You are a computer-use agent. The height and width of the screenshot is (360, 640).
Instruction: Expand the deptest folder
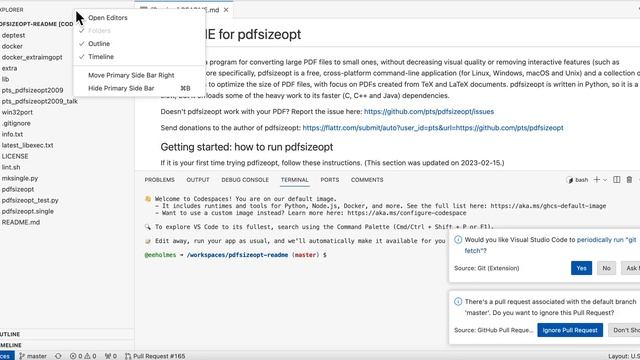click(x=13, y=36)
